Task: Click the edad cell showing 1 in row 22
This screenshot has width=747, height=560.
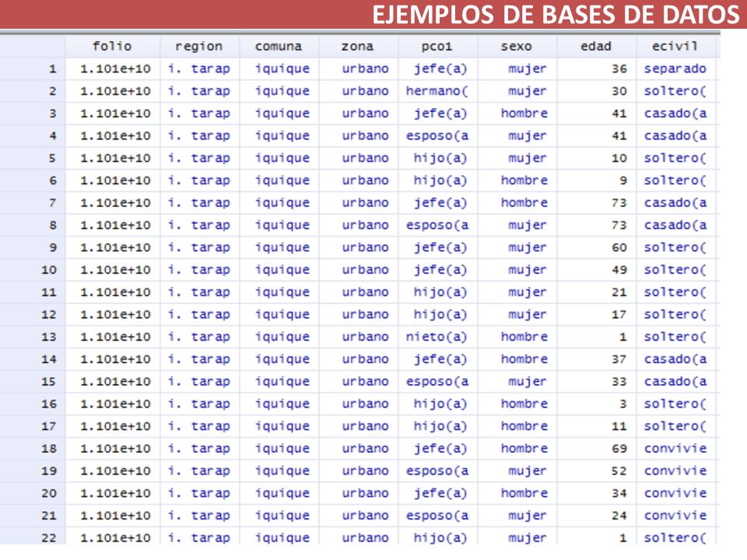Action: 597,537
